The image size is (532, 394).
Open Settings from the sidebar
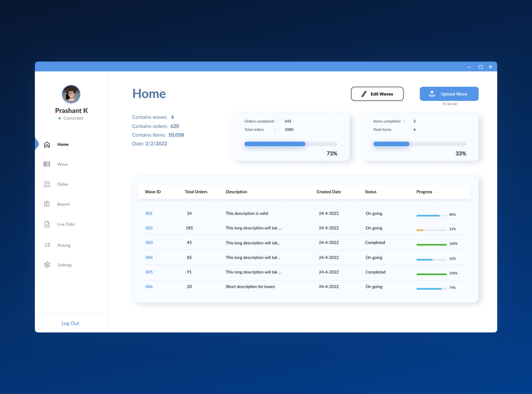tap(65, 265)
